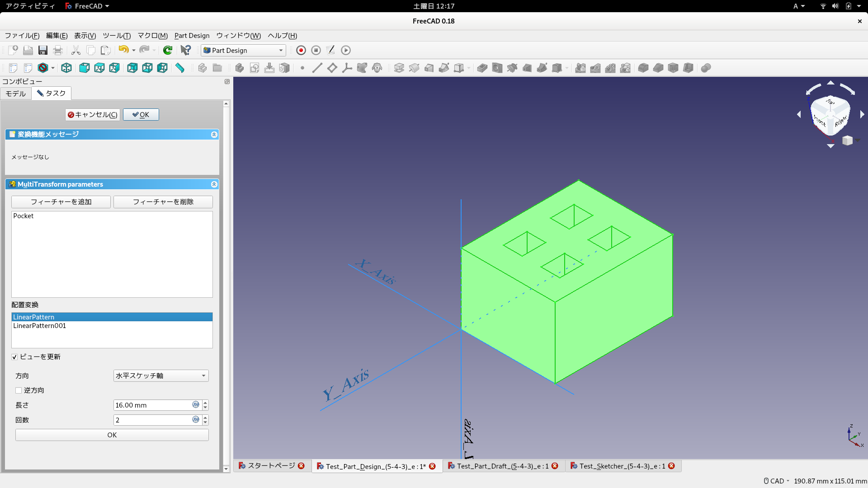Open the Hole tool
This screenshot has width=868, height=488.
pos(497,68)
